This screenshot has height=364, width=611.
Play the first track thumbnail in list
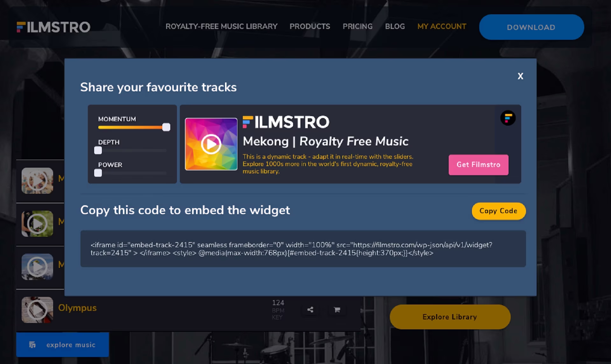pyautogui.click(x=37, y=181)
